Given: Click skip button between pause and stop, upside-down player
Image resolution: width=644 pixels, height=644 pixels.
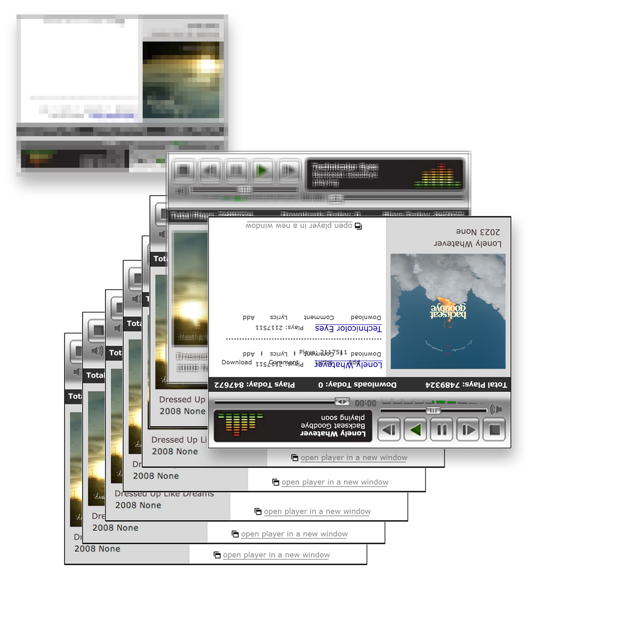Looking at the screenshot, I should [x=468, y=430].
